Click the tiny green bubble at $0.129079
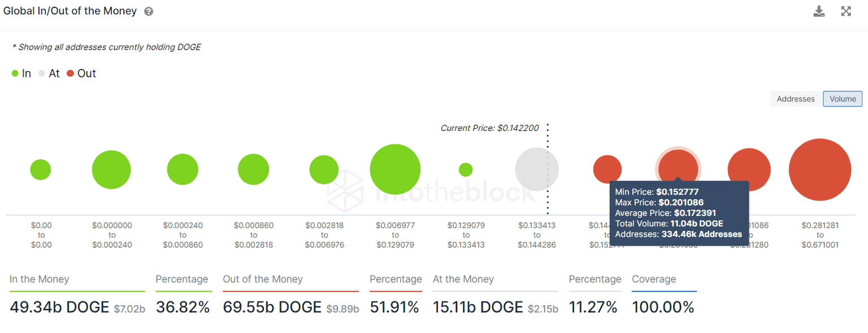The width and height of the screenshot is (868, 333). tap(466, 169)
